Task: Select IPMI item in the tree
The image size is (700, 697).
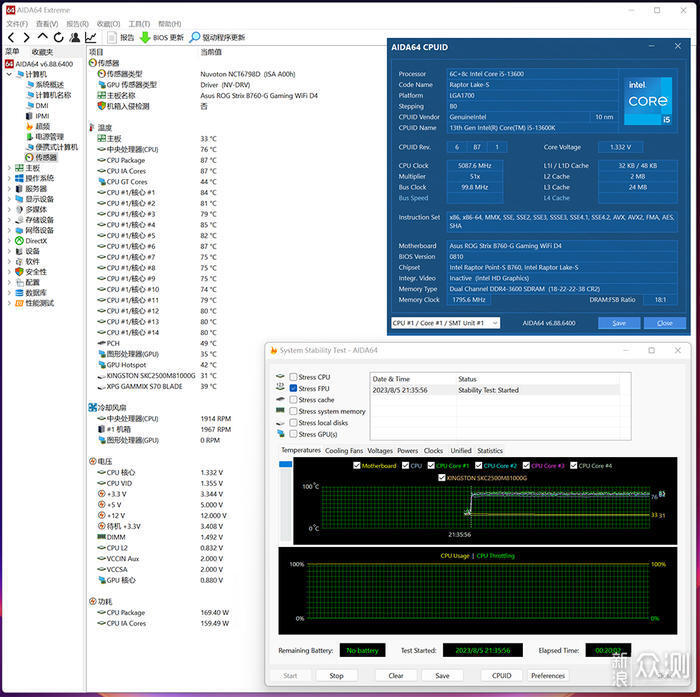Action: point(38,116)
